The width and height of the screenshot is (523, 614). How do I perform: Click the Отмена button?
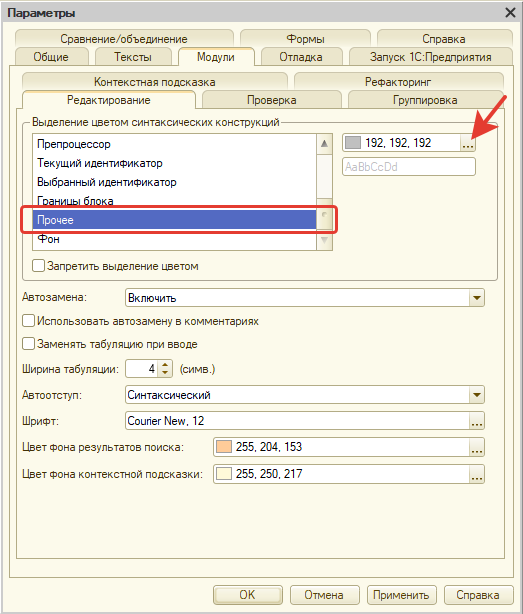[x=324, y=595]
